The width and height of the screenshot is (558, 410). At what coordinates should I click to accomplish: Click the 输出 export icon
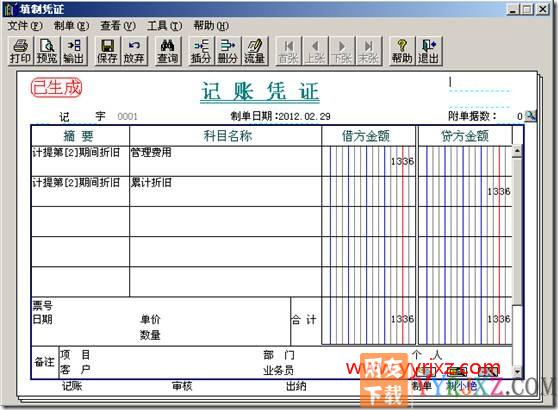click(74, 51)
